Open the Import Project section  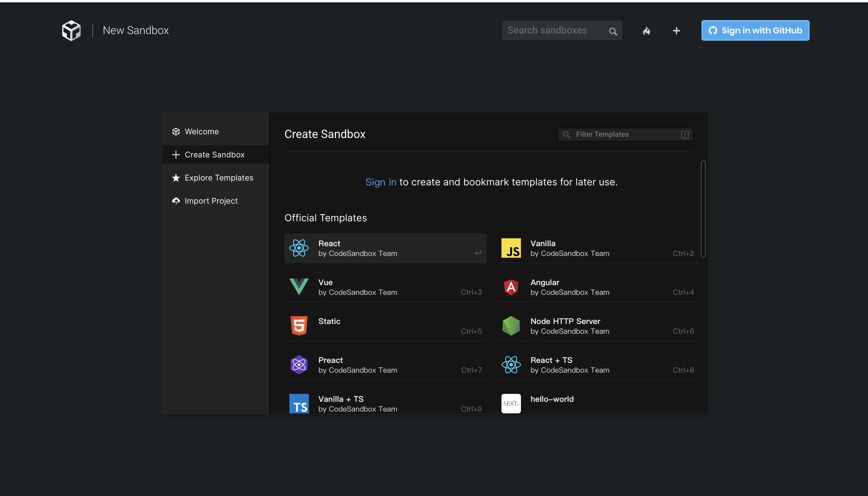211,201
